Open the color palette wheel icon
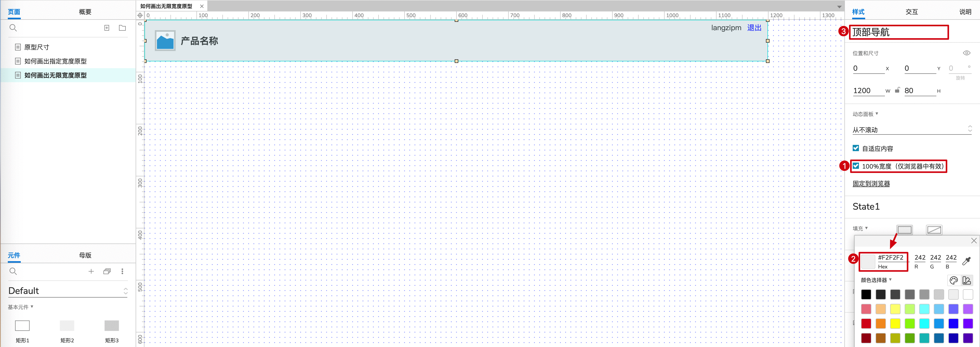The width and height of the screenshot is (980, 347). click(954, 280)
